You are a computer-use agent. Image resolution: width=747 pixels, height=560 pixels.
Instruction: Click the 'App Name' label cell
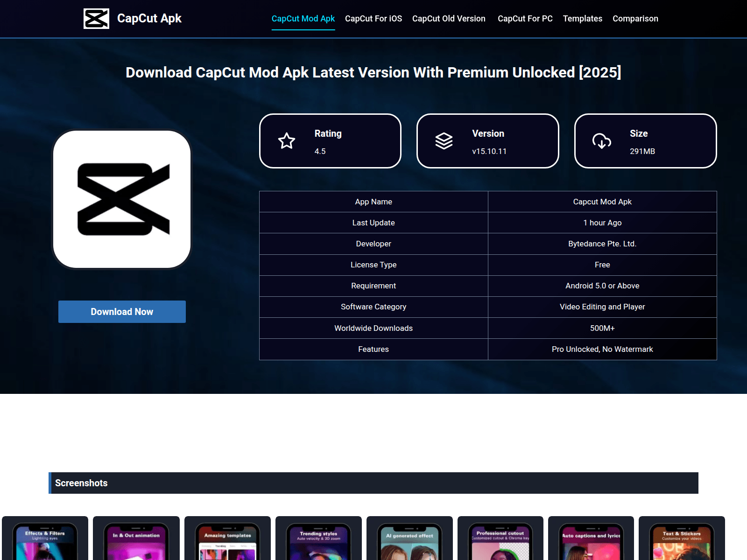[x=373, y=202]
